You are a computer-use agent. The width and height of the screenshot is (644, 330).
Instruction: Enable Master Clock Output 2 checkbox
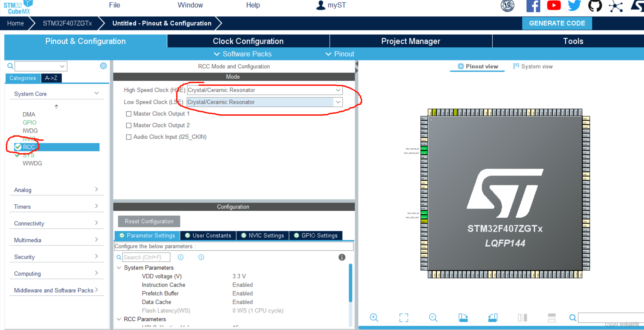click(129, 125)
